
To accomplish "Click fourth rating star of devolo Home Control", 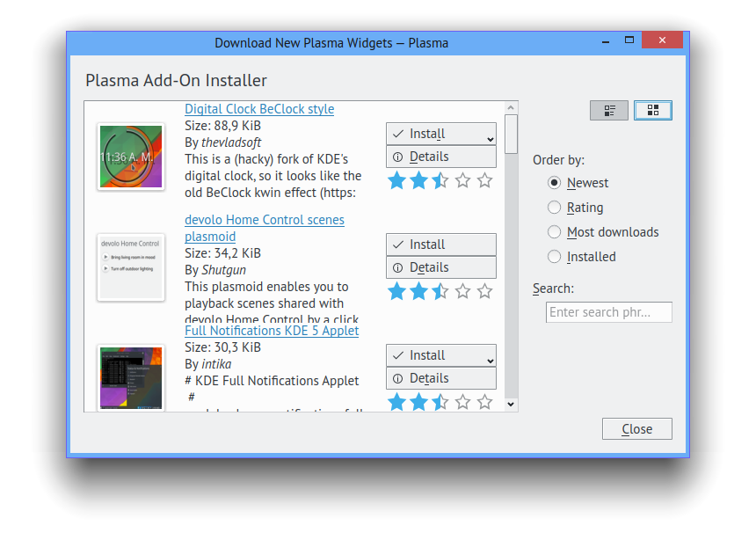I will (463, 291).
